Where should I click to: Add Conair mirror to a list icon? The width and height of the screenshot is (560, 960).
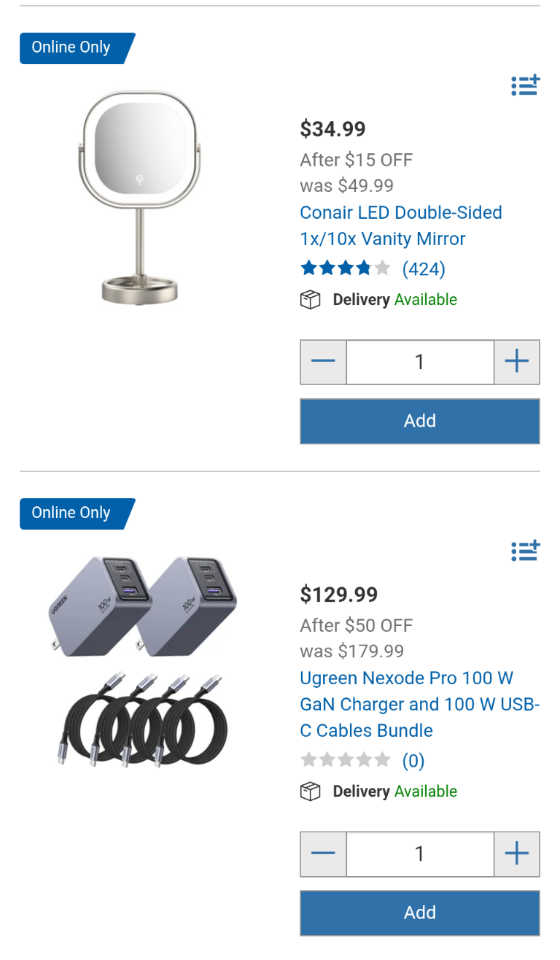click(x=525, y=86)
